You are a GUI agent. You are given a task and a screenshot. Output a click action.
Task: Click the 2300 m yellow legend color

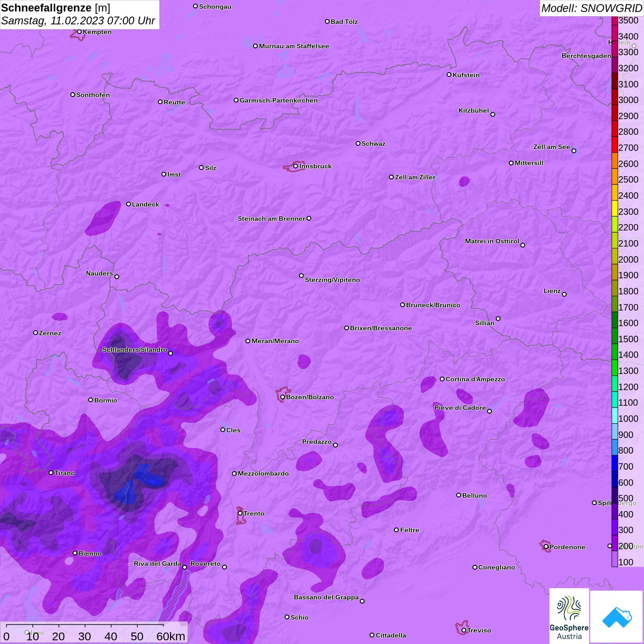(615, 208)
